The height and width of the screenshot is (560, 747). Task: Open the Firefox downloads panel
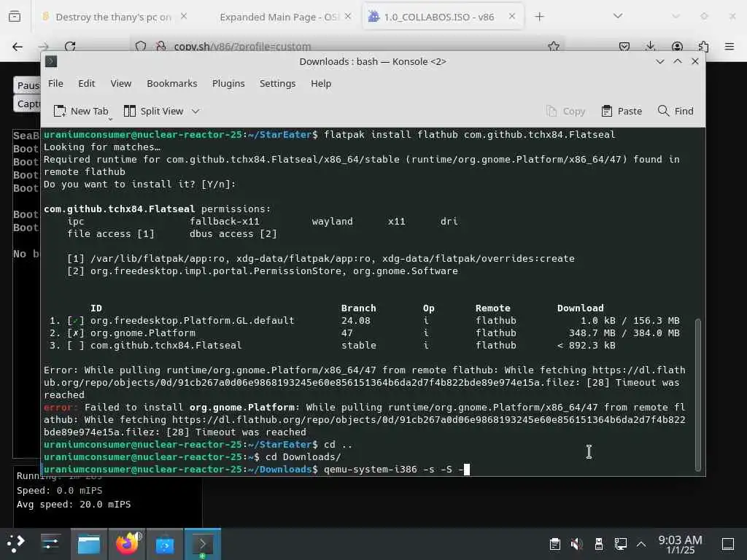tap(650, 46)
